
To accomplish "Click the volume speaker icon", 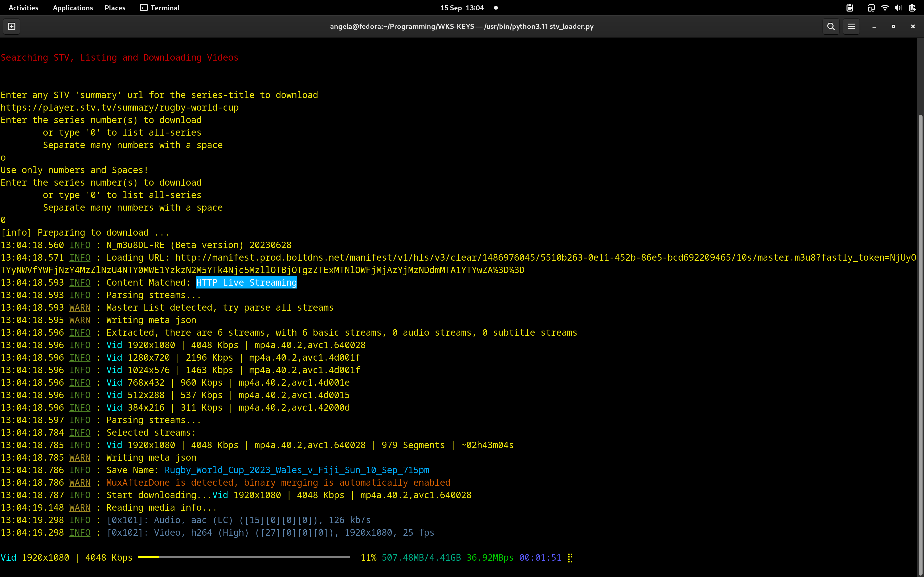I will 898,8.
